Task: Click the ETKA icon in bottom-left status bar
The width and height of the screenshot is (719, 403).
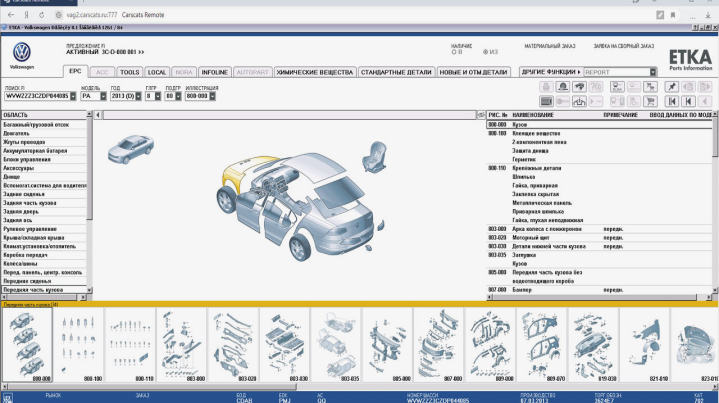Action: (8, 397)
